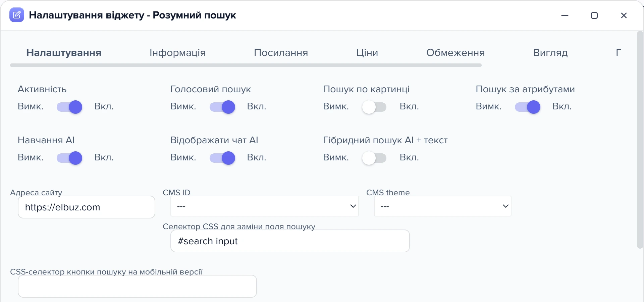Click the horizontal tab scrollbar under tabs
Screen dimensions: 644x302
246,65
